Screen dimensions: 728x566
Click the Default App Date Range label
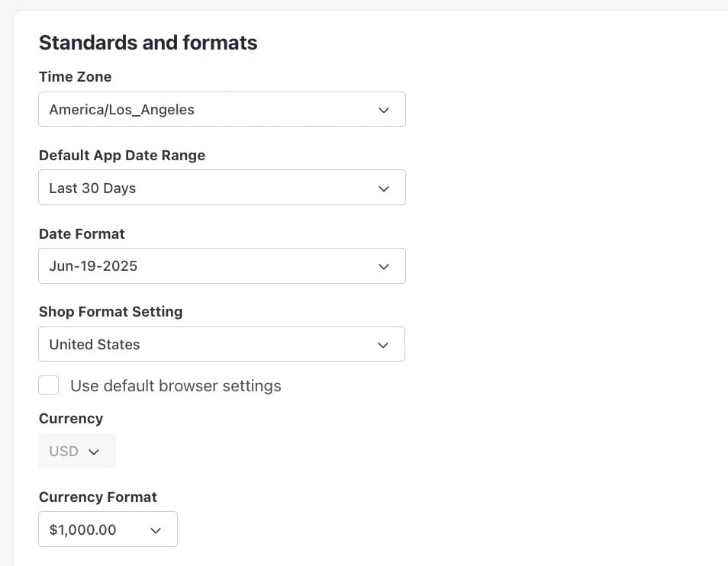pyautogui.click(x=122, y=156)
